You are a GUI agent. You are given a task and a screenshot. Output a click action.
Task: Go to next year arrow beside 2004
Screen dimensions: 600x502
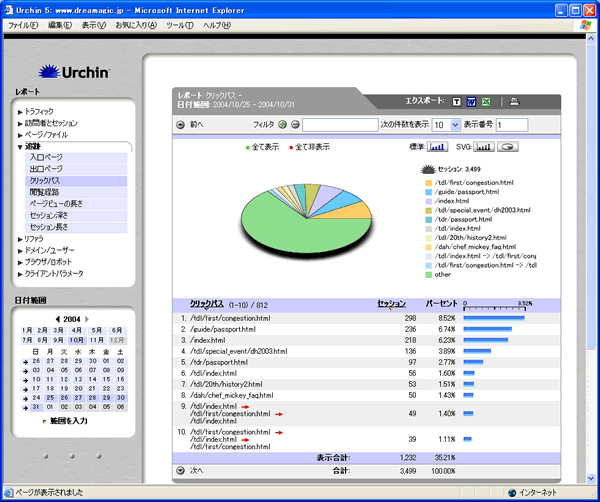pos(86,319)
